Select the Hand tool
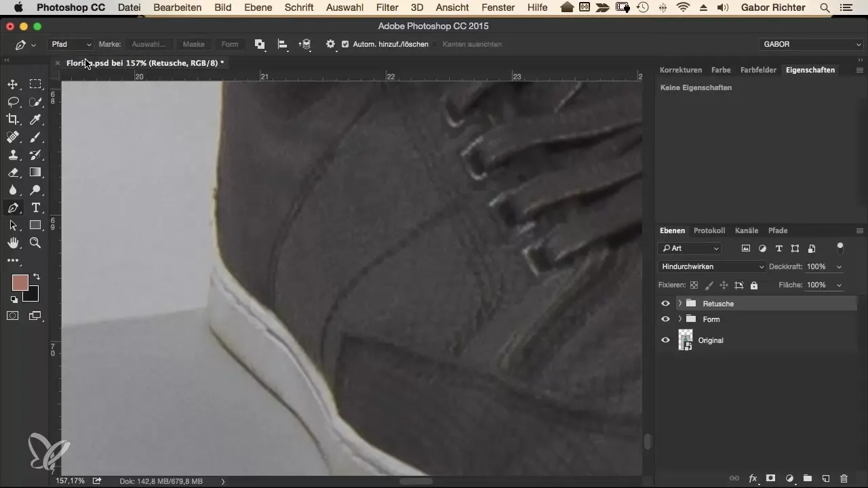The height and width of the screenshot is (488, 868). click(x=12, y=243)
